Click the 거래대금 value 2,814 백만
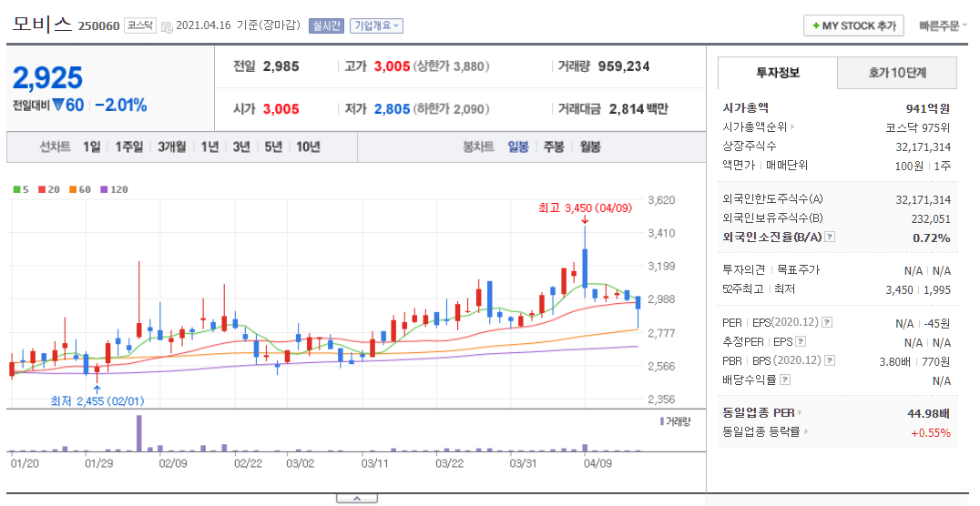The width and height of the screenshot is (980, 506). click(x=638, y=108)
